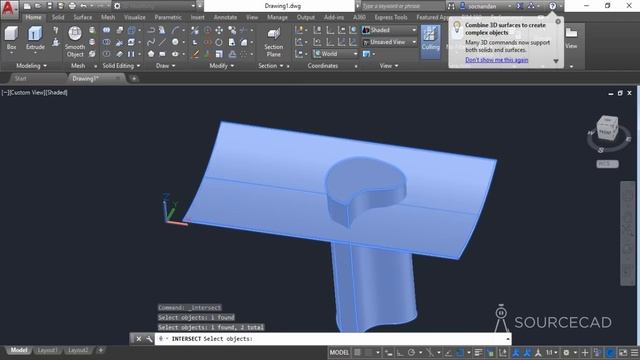Expand the View panel dropdown
The image size is (640, 360).
click(389, 66)
